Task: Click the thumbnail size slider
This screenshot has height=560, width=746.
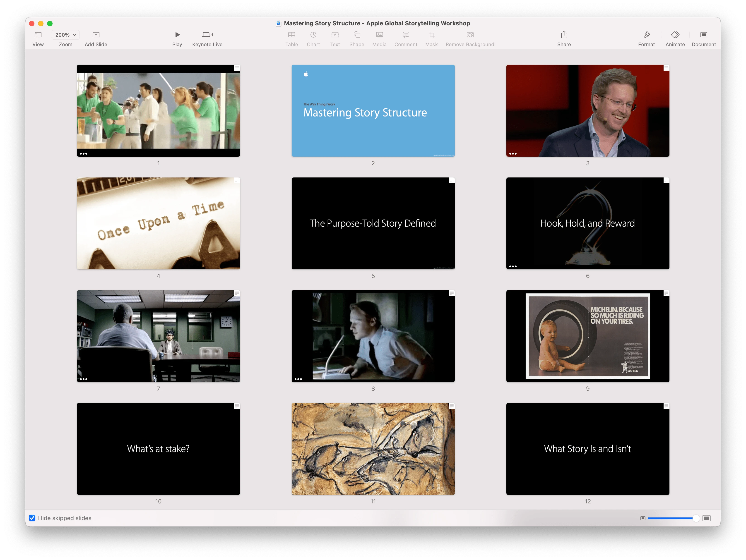Action: [x=674, y=518]
